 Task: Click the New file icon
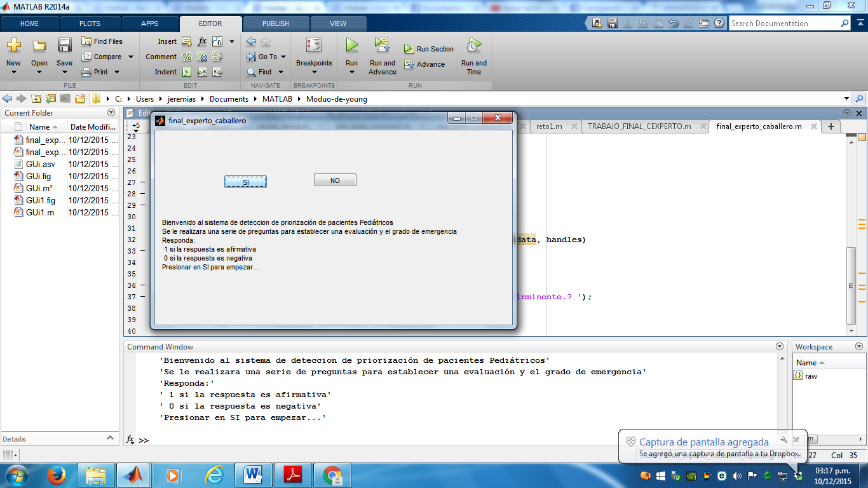[x=13, y=45]
